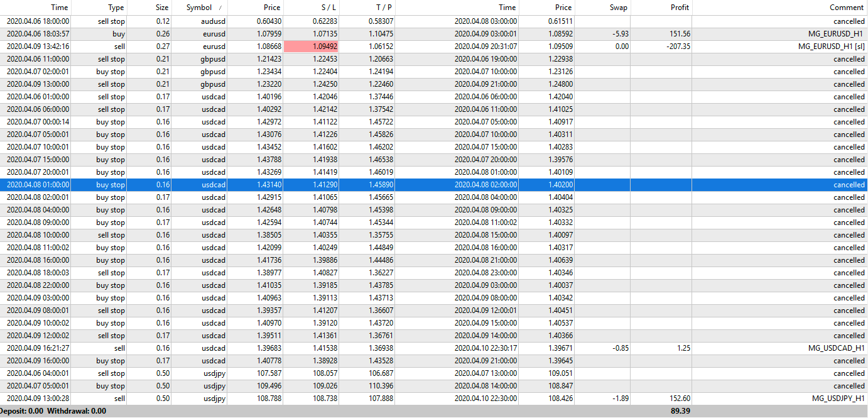The width and height of the screenshot is (868, 418).
Task: Select the 0.26 size of eurusd buy
Action: (163, 34)
